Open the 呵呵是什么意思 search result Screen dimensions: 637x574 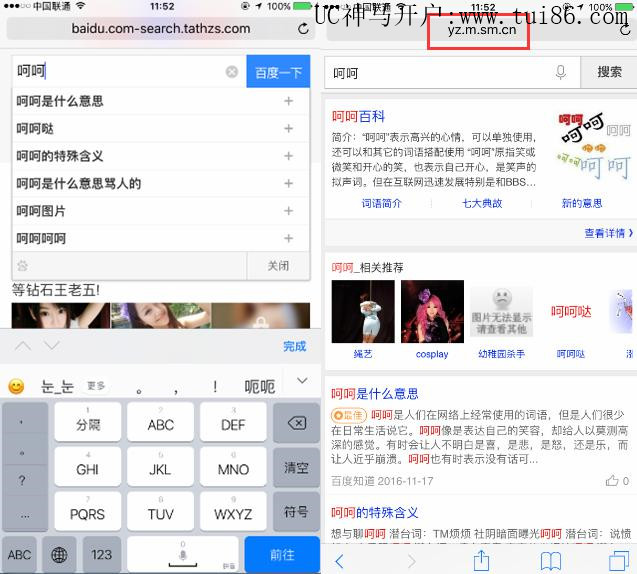[x=375, y=394]
